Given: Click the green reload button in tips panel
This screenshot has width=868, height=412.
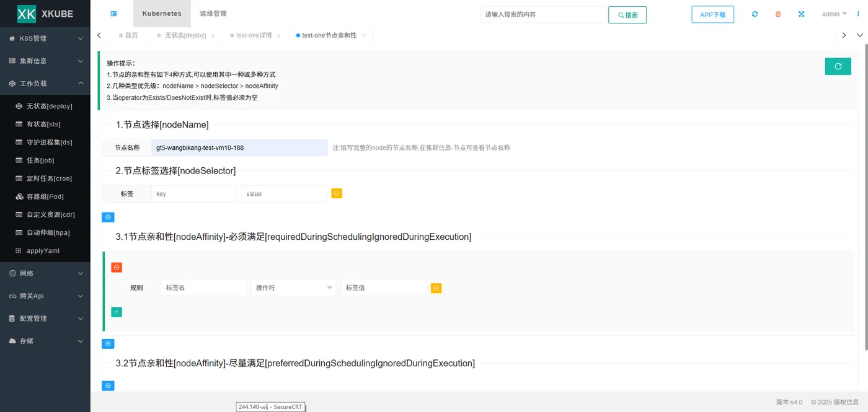Looking at the screenshot, I should (x=838, y=66).
